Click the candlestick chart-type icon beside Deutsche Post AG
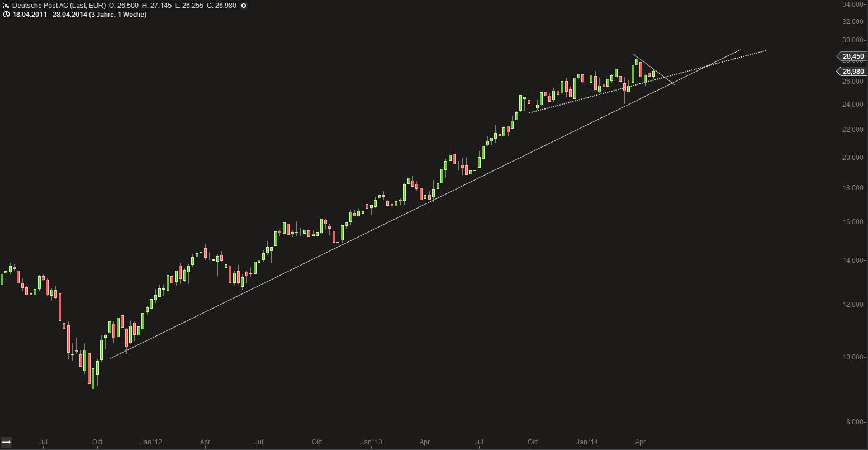Viewport: 868px width, 450px height. click(6, 6)
